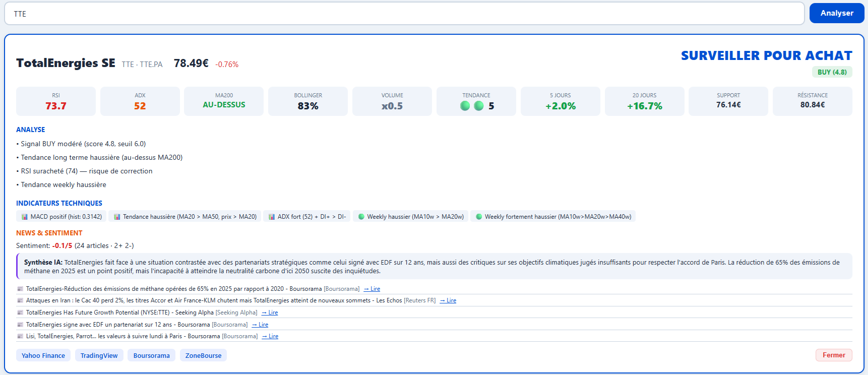This screenshot has height=375, width=868.
Task: Click the green dot before Weekly haussier (MA10w > MA20w)
Action: coord(361,217)
